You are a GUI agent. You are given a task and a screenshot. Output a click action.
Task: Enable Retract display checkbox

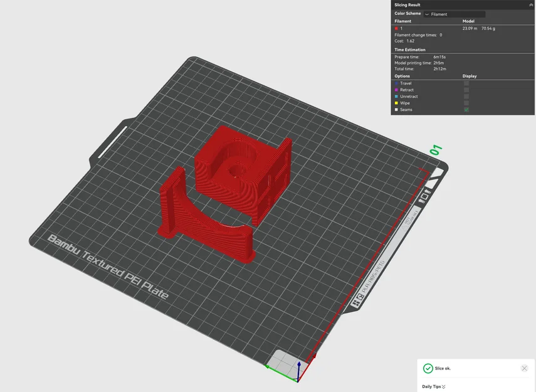pyautogui.click(x=466, y=90)
